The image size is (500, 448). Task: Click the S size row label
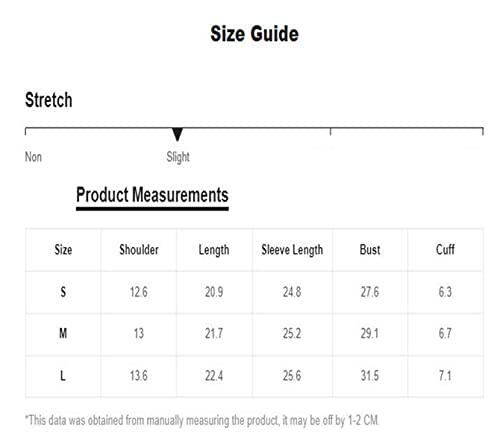click(63, 292)
